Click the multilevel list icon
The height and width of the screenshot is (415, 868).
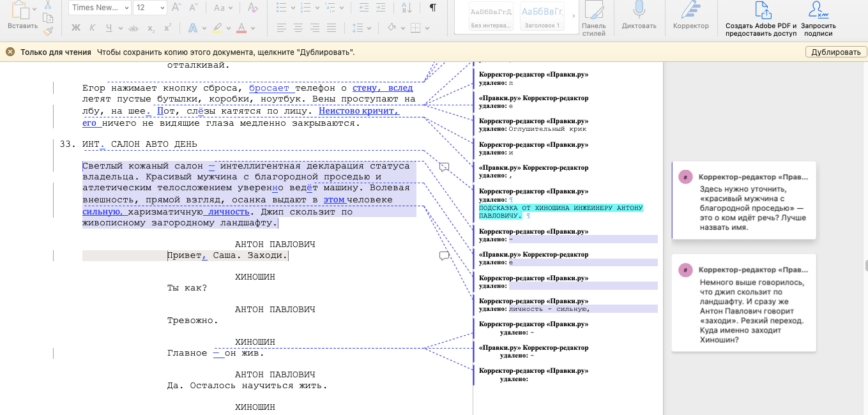click(331, 8)
